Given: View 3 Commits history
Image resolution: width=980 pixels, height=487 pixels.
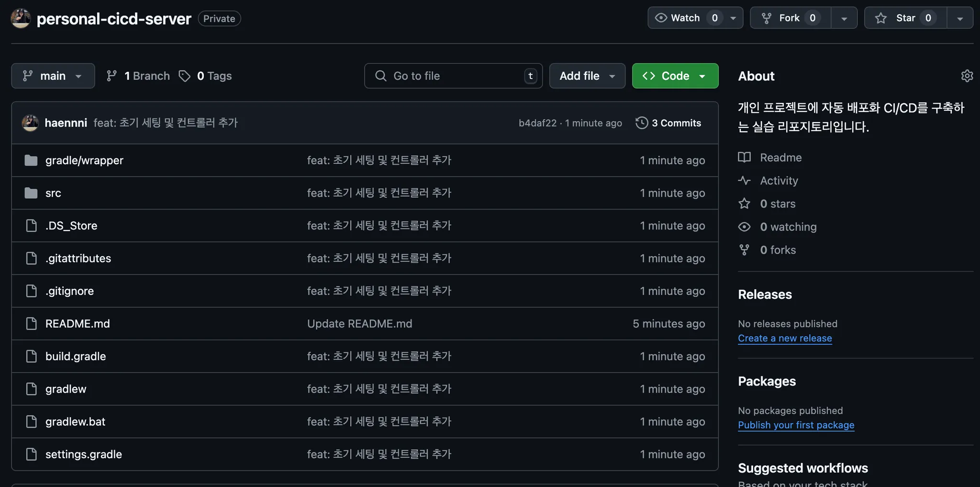Looking at the screenshot, I should [668, 123].
